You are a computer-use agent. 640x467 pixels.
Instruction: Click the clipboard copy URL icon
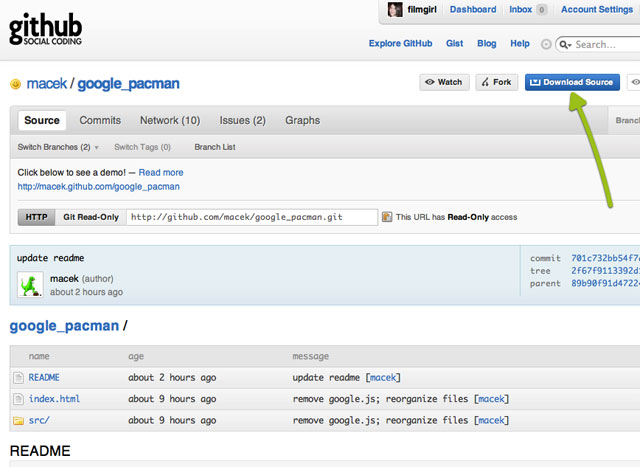click(387, 217)
